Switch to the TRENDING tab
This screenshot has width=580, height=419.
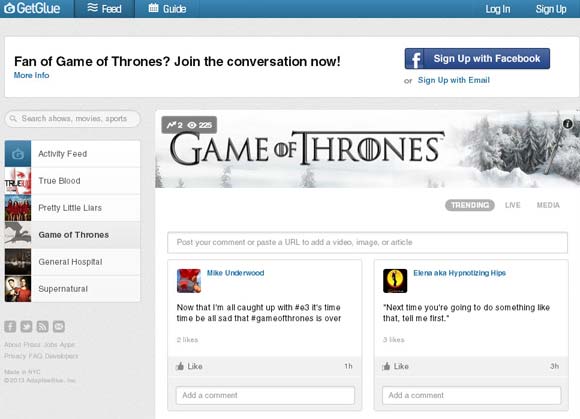470,205
